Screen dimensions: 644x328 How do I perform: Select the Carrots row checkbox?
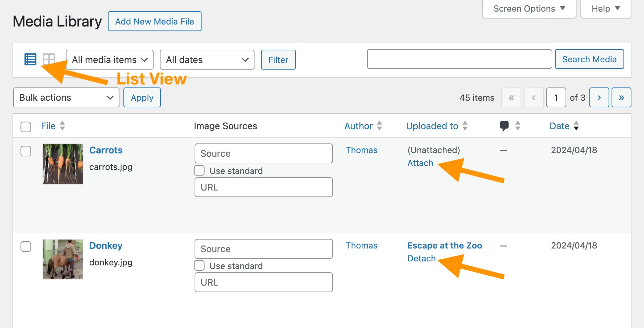click(26, 151)
